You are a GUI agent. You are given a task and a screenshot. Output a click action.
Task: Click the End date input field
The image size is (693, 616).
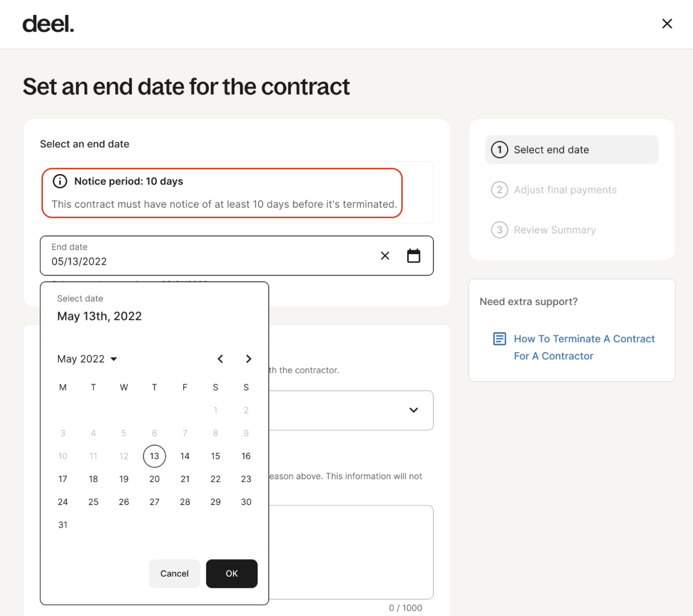(x=236, y=256)
